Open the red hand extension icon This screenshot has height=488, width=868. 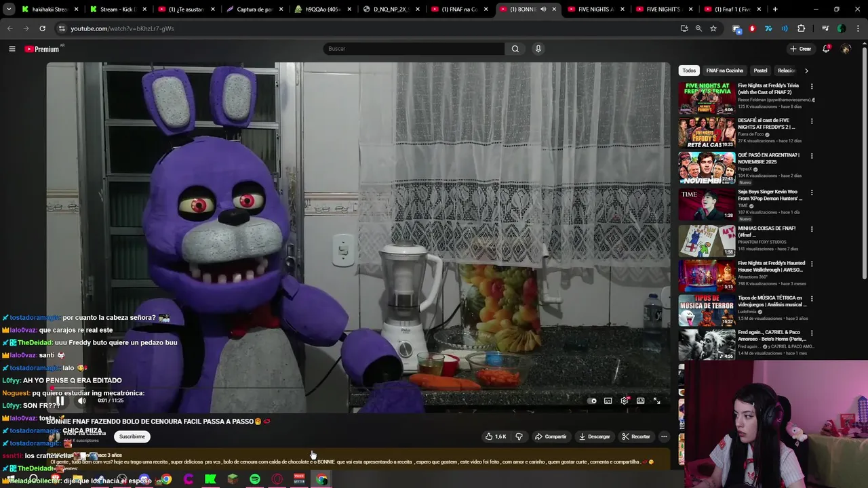click(x=752, y=28)
